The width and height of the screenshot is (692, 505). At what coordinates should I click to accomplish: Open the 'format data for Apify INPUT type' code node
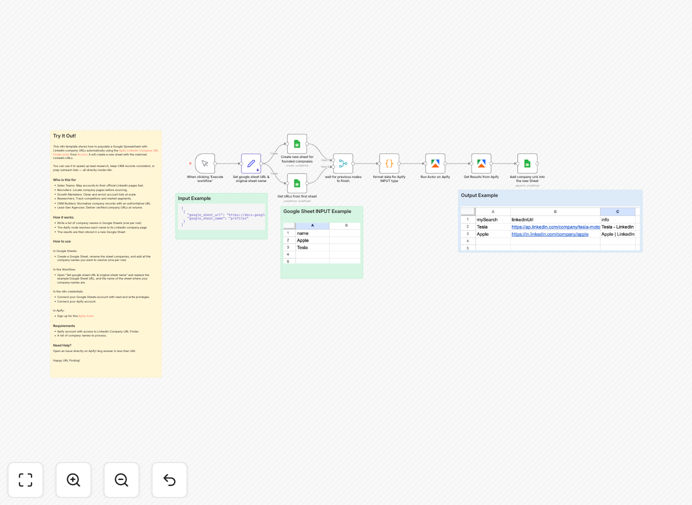point(389,164)
